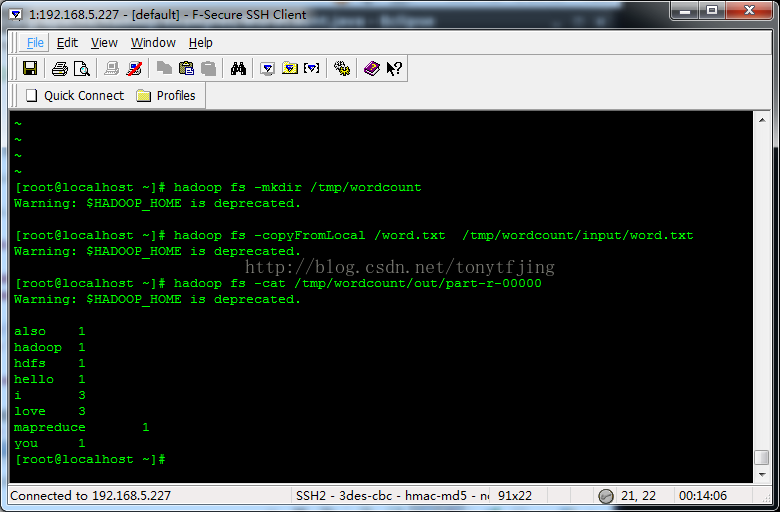Viewport: 780px width, 512px height.
Task: Click the scrollbar down arrow
Action: [762, 475]
